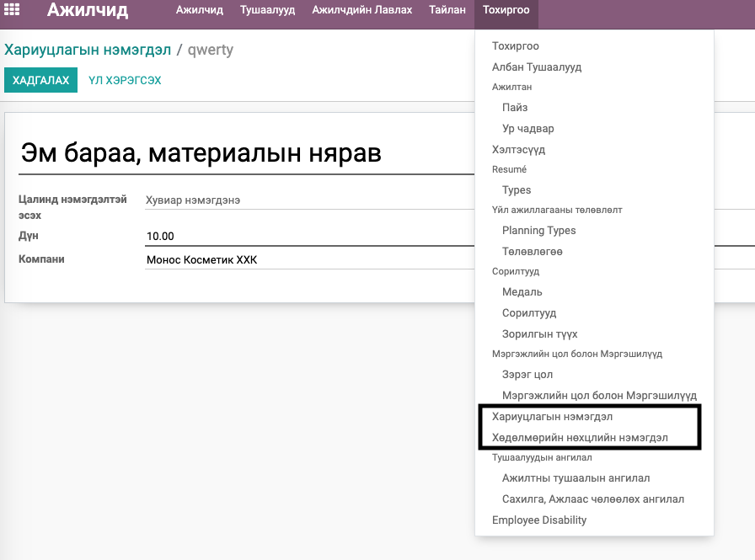Open Planning Types menu entry
755x560 pixels.
[x=538, y=231]
